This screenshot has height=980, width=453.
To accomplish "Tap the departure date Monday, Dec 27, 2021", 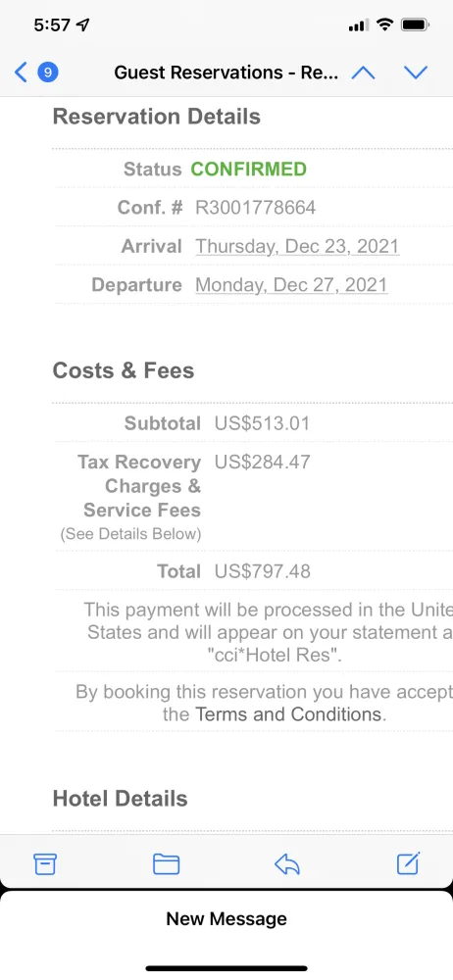I will (x=291, y=285).
